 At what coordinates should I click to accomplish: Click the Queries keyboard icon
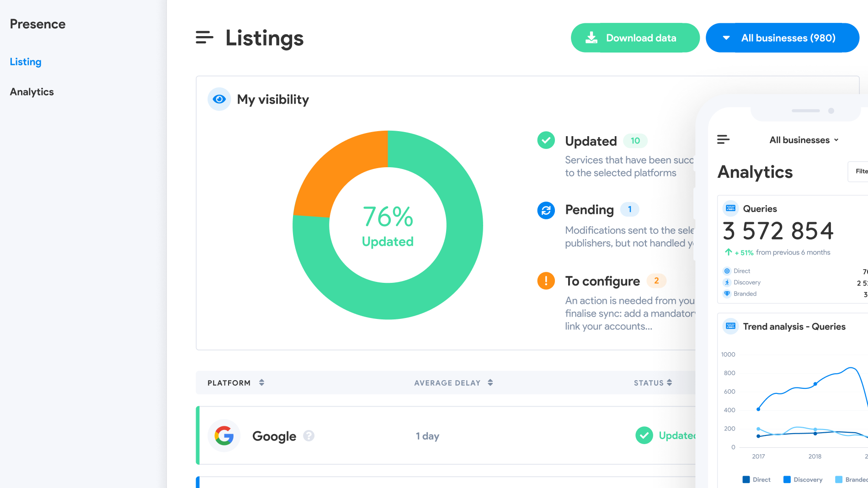(x=730, y=208)
